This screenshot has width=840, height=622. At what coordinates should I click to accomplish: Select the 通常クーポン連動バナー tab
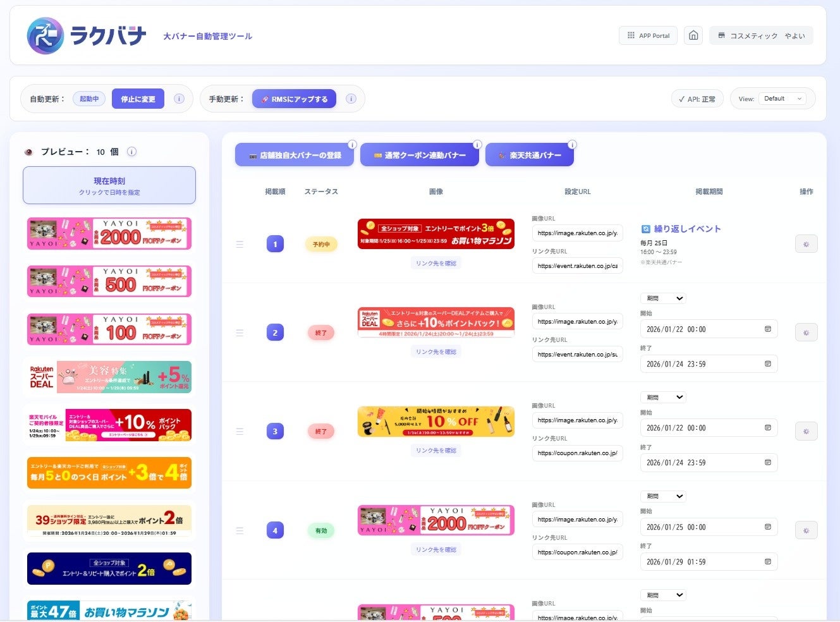click(x=419, y=155)
